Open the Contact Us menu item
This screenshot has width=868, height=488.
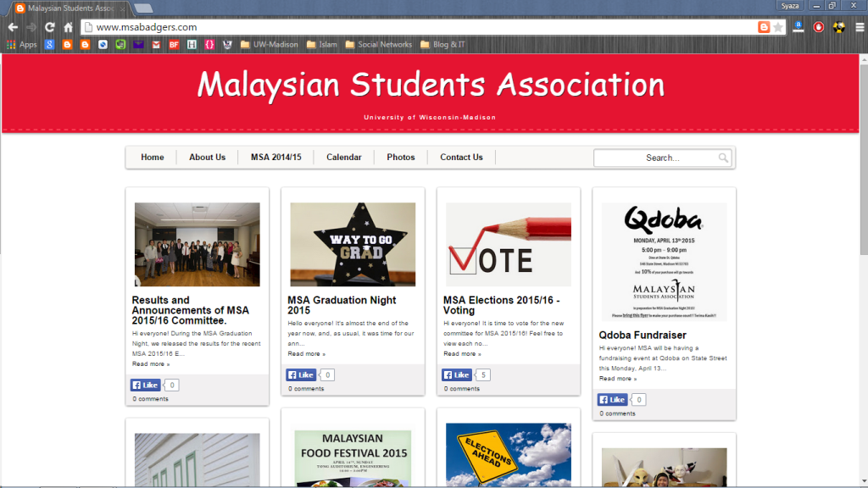pos(461,157)
